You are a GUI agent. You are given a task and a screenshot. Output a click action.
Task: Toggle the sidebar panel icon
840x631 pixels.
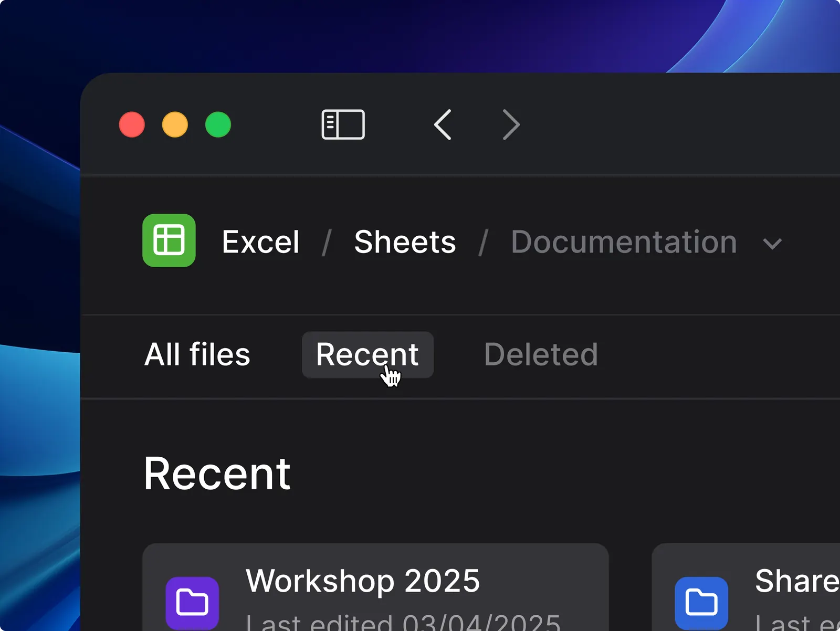click(x=343, y=124)
